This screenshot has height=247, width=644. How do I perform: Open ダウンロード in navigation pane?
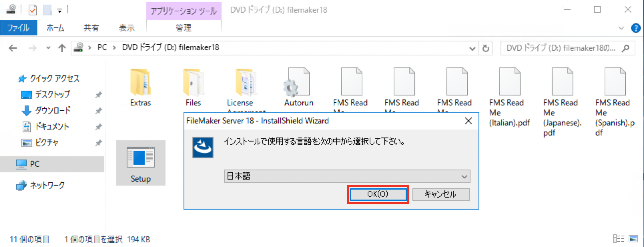[52, 110]
